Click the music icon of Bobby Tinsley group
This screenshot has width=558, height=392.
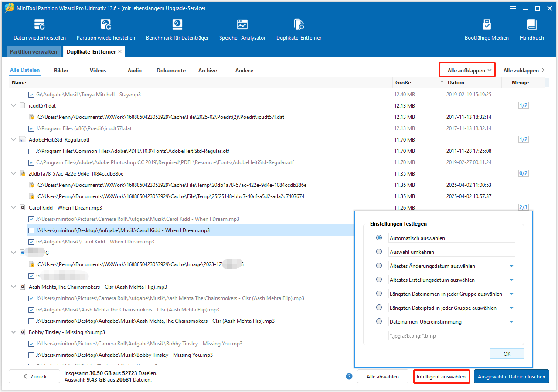23,332
